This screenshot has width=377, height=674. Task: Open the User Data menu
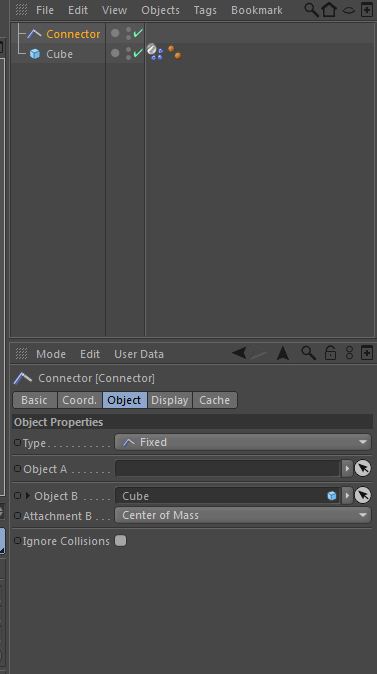(x=139, y=354)
